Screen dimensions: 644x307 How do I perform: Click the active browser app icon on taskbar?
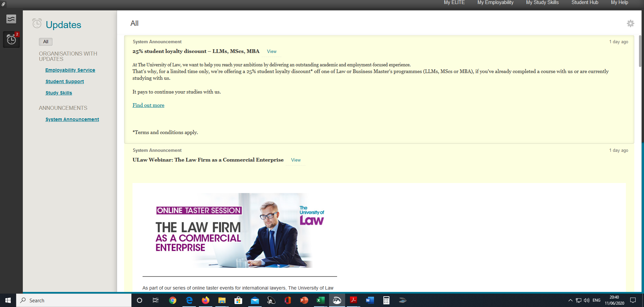337,300
